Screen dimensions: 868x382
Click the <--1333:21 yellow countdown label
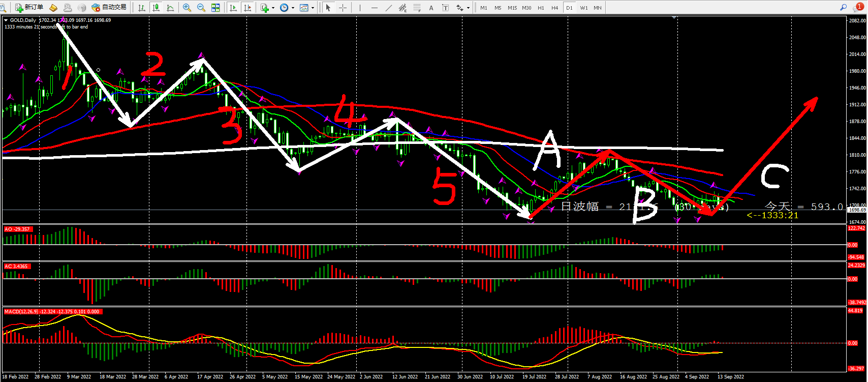coord(772,215)
